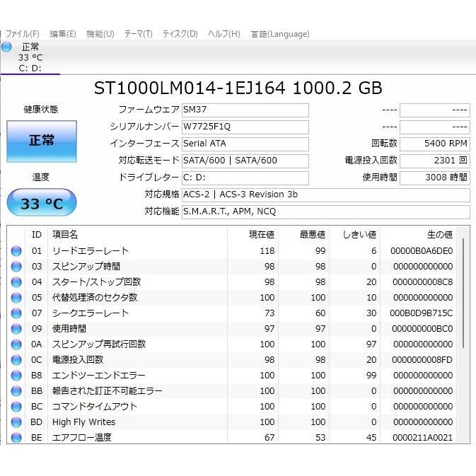Click the status icon for ID BC コマンドタイムアウト
Screen dimensions: 476x476
click(16, 407)
